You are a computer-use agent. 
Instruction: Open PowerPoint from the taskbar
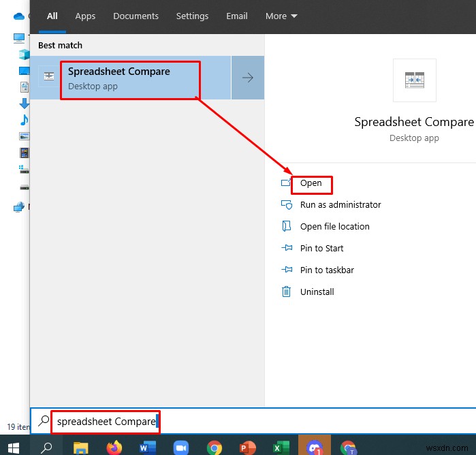click(248, 448)
